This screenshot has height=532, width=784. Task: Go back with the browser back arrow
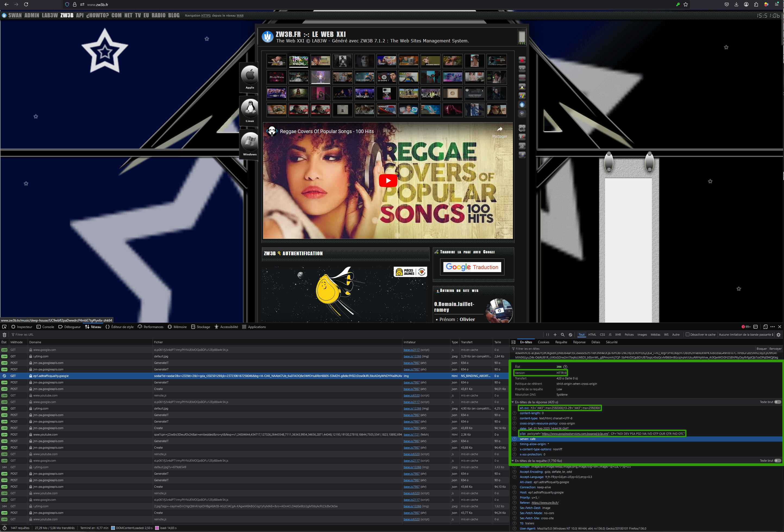tap(7, 4)
